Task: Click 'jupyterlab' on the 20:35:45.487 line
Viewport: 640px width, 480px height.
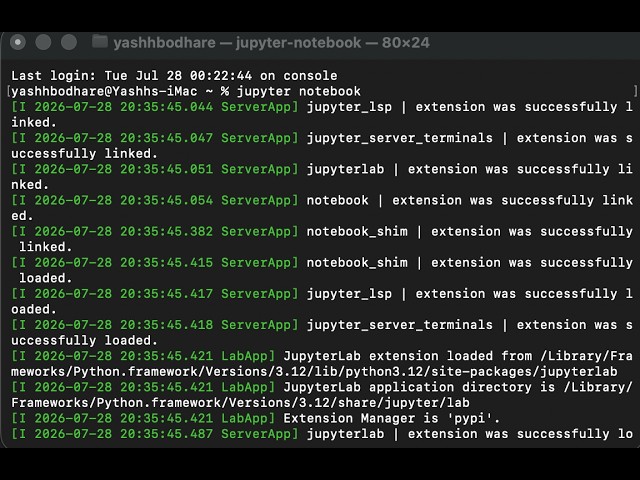Action: (345, 434)
